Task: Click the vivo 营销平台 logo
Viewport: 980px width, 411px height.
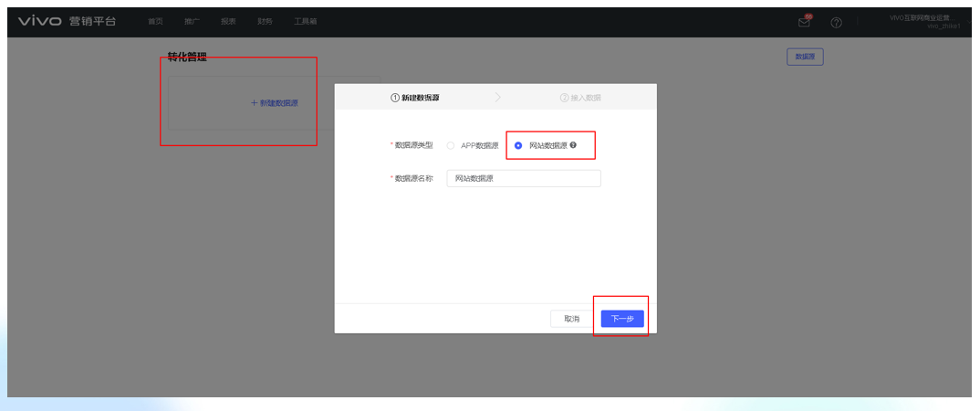Action: point(68,21)
